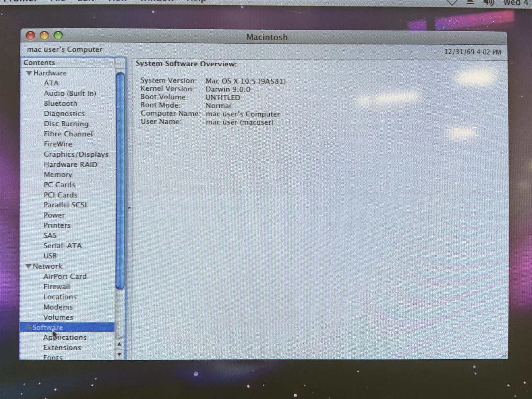The image size is (532, 399).
Task: Open Serial-ATA details
Action: 63,246
